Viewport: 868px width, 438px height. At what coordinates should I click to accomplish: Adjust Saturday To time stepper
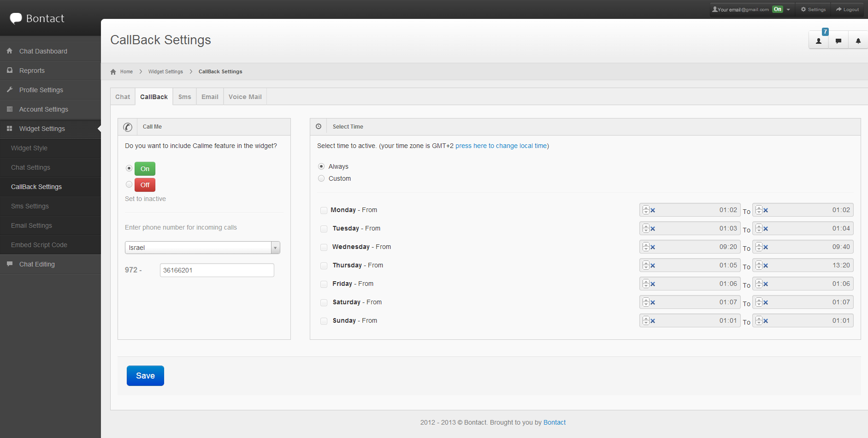[x=759, y=302]
